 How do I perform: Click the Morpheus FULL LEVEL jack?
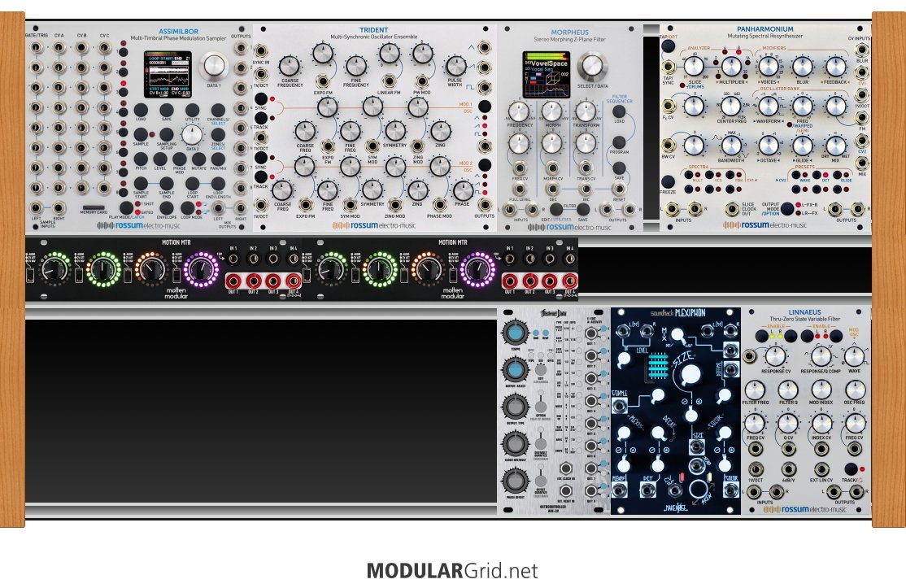pyautogui.click(x=520, y=189)
